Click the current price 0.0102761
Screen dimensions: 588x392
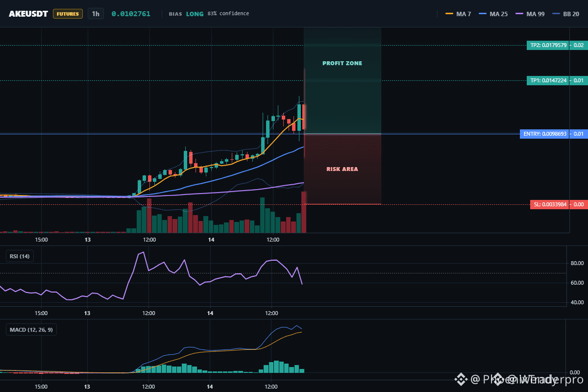pyautogui.click(x=131, y=14)
